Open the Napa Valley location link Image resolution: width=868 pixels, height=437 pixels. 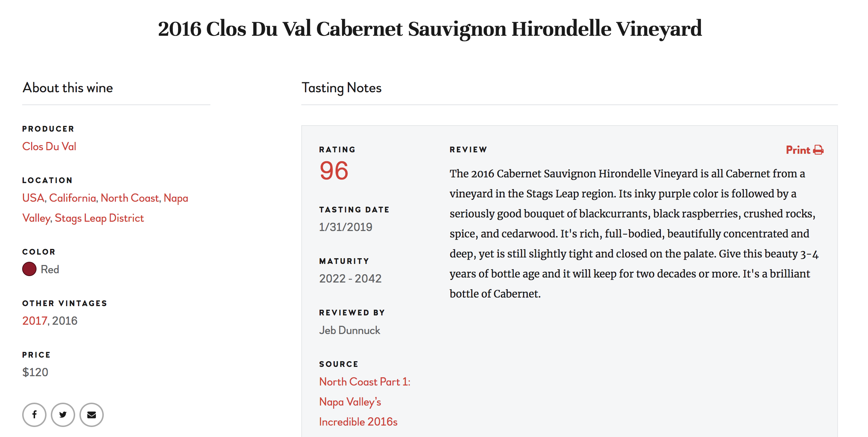point(176,198)
